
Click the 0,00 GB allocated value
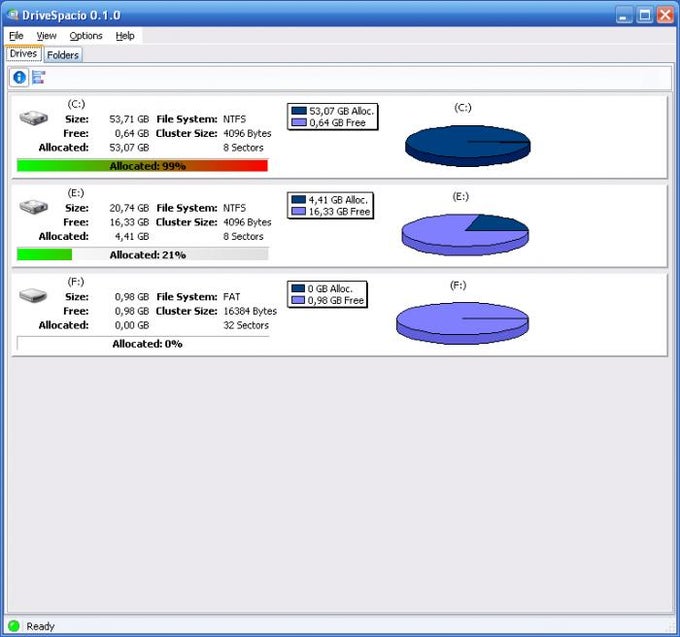click(132, 325)
